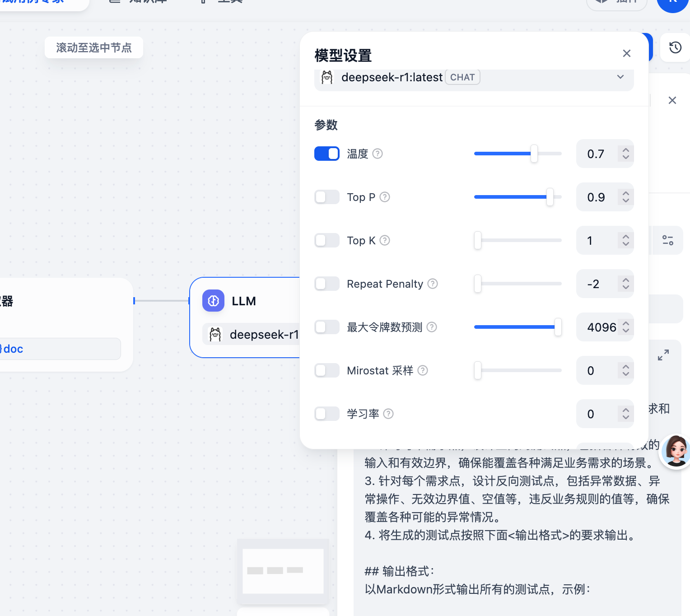Click the ollama model icon in dropdown
The height and width of the screenshot is (616, 690).
tap(327, 77)
